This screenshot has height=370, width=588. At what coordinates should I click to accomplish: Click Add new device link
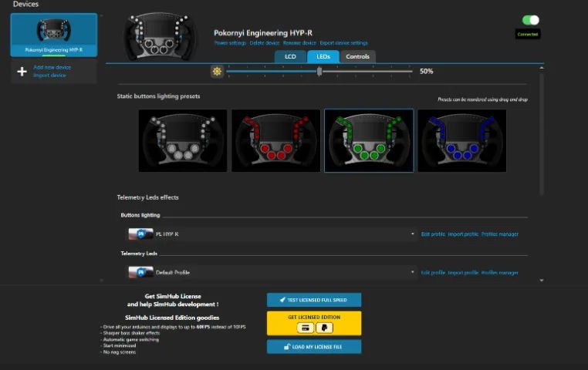tap(52, 67)
